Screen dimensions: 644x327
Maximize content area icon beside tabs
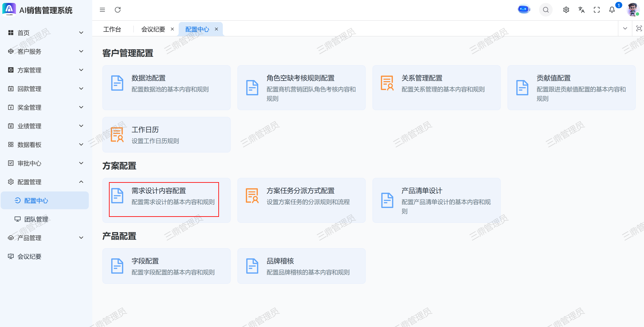tap(639, 28)
